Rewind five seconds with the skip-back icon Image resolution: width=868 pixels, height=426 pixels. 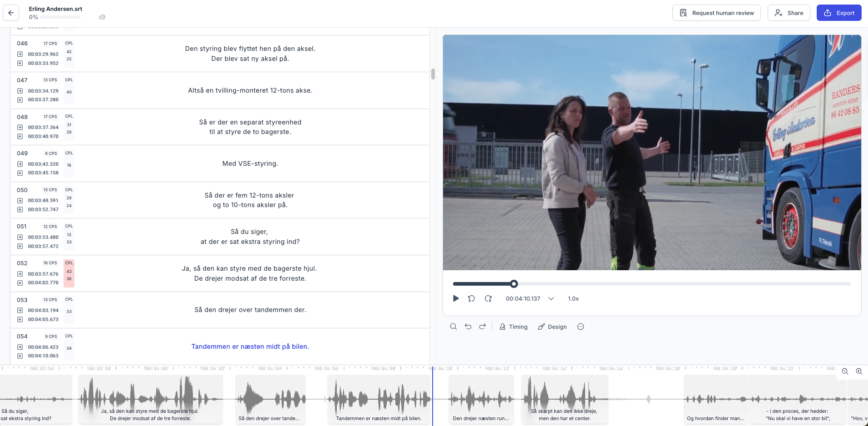[471, 298]
